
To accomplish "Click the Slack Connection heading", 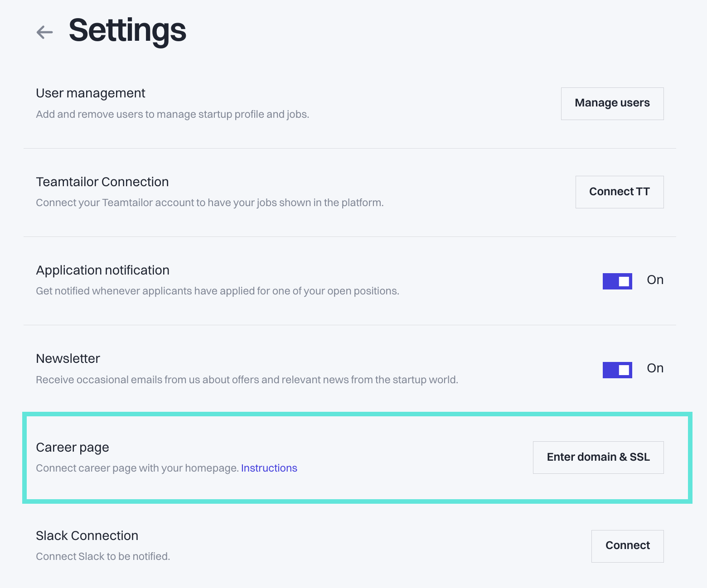I will [x=87, y=535].
